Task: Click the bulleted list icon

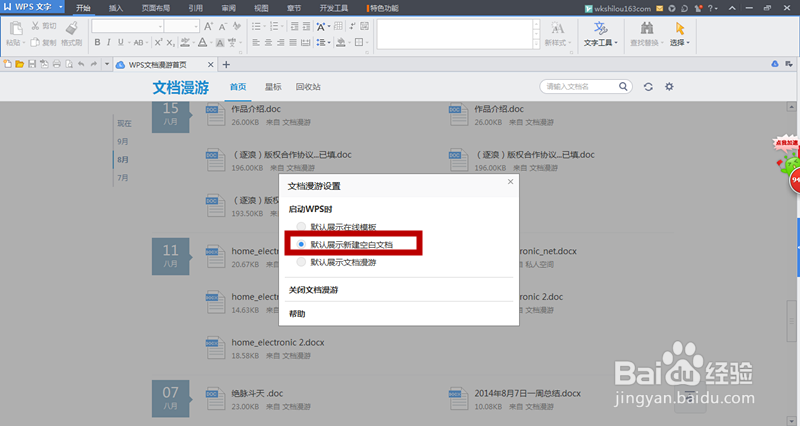Action: pos(256,26)
